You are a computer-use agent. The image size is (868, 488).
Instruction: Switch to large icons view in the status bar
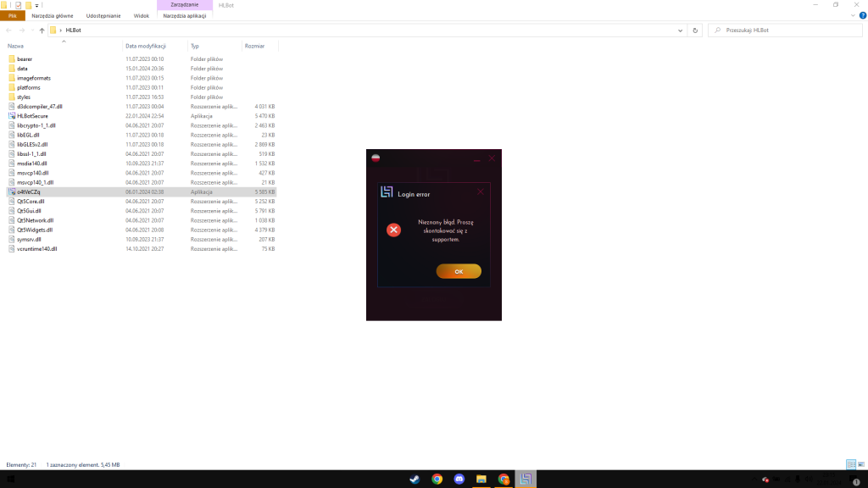coord(861,464)
